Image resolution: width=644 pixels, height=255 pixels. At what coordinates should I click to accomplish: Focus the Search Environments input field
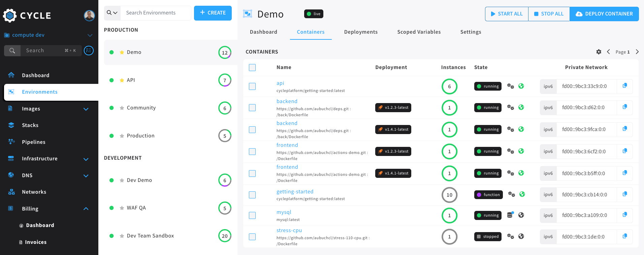tap(156, 13)
